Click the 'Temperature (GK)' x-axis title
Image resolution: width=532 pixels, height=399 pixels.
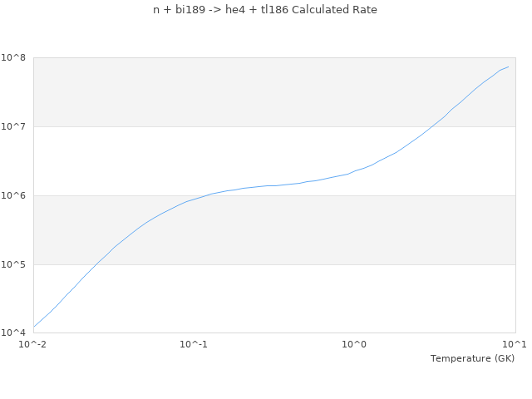(472, 358)
